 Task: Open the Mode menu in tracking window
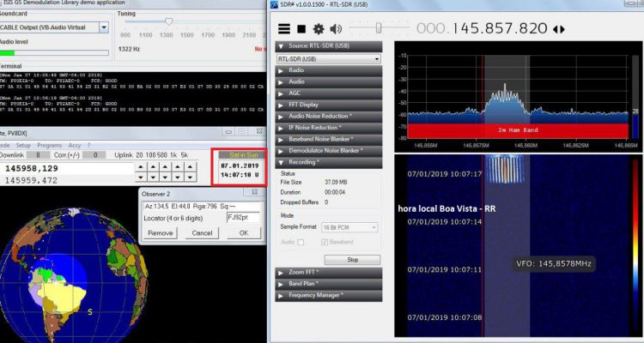point(4,145)
